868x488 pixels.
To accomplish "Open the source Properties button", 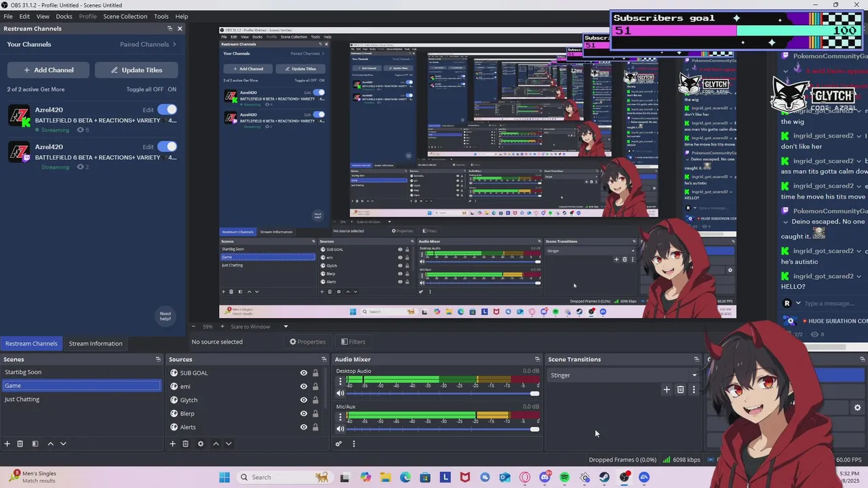I will coord(308,342).
